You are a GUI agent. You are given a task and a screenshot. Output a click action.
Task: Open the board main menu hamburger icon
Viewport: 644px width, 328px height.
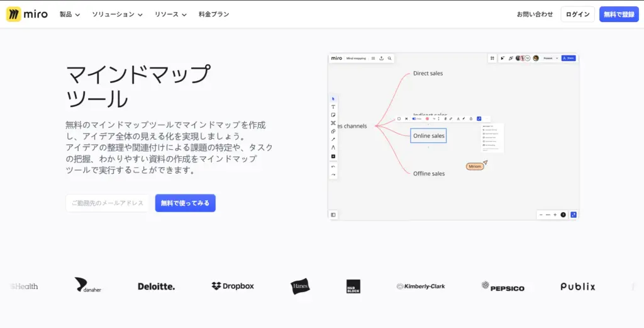374,59
